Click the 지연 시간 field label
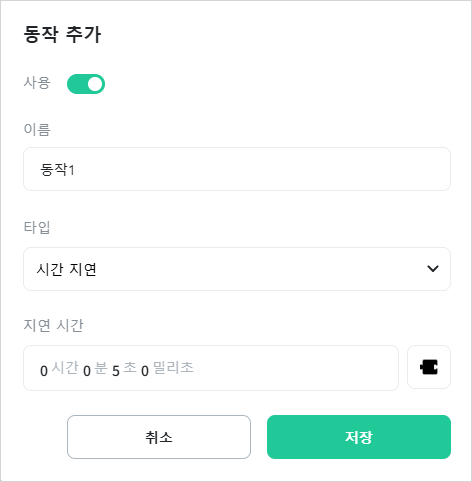Viewport: 472px width, 482px height. coord(53,325)
